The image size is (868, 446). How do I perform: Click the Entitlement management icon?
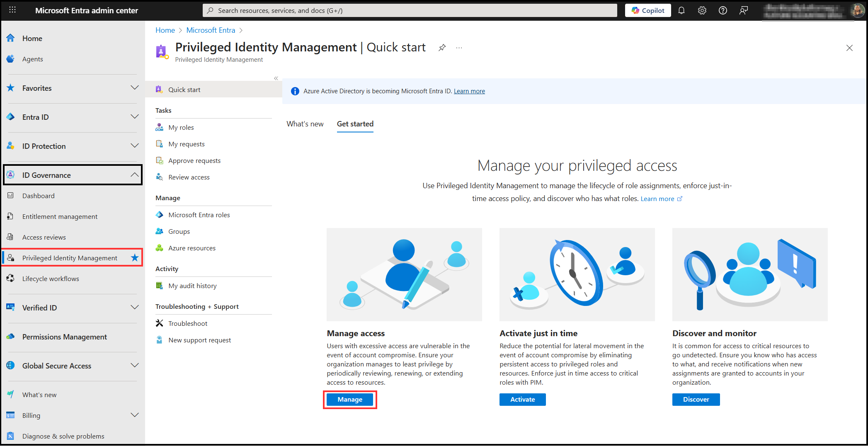(11, 216)
